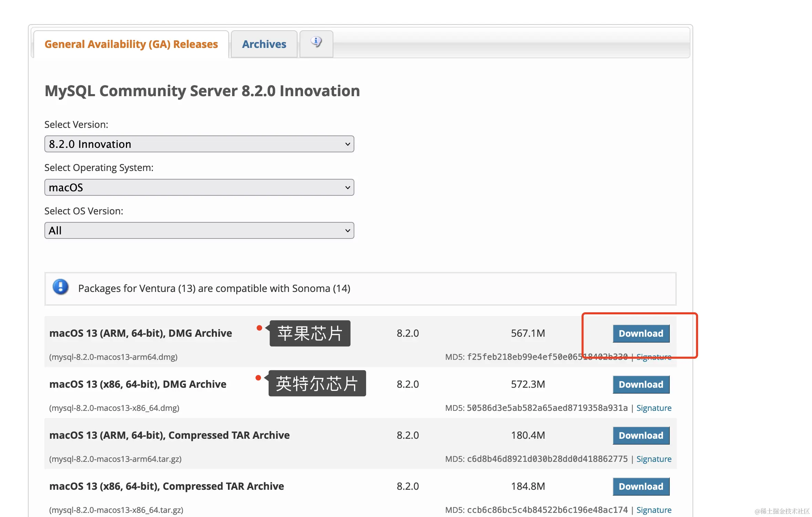Image resolution: width=812 pixels, height=517 pixels.
Task: Download ARM Compressed TAR Archive
Action: pyautogui.click(x=641, y=435)
